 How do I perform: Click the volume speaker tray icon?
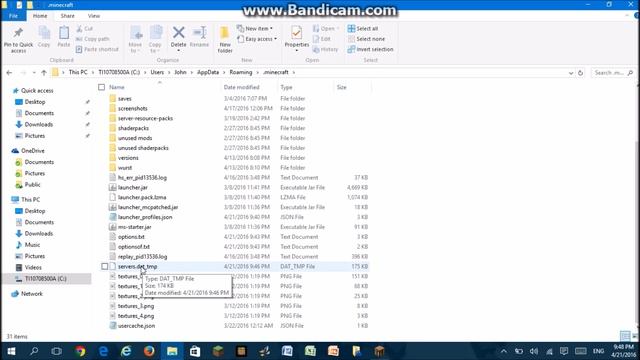pyautogui.click(x=533, y=351)
